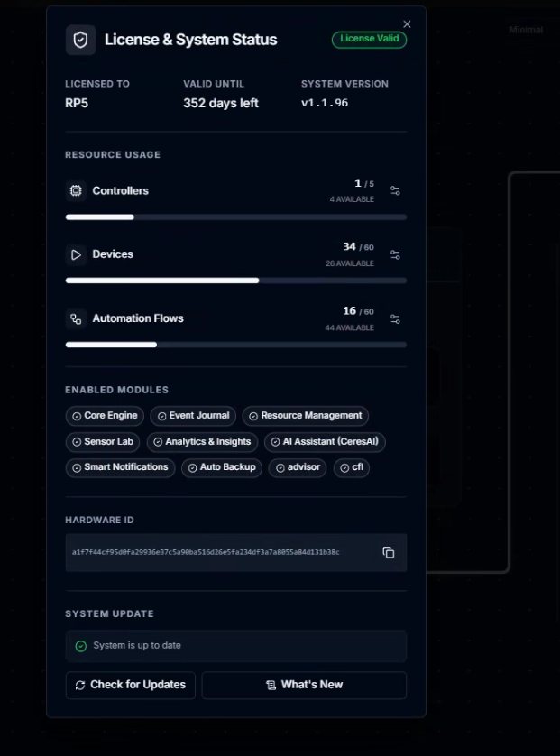Viewport: 560px width, 756px height.
Task: Copy the hardware ID with copy icon
Action: click(389, 552)
